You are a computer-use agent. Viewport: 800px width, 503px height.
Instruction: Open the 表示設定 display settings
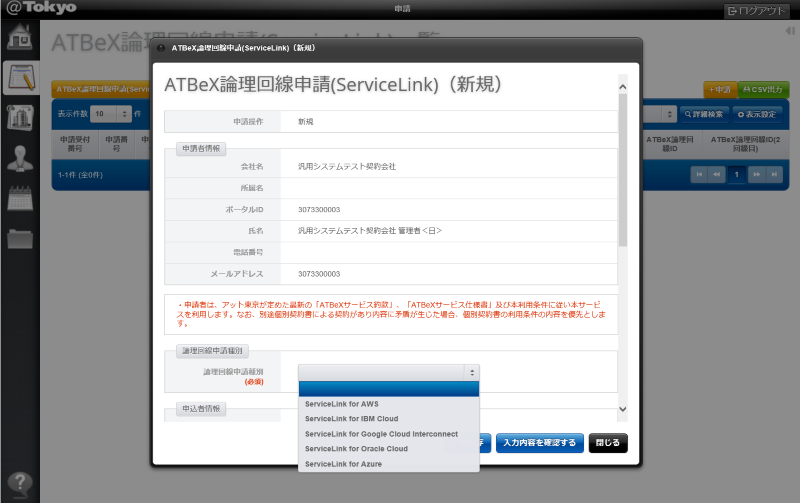pyautogui.click(x=757, y=114)
